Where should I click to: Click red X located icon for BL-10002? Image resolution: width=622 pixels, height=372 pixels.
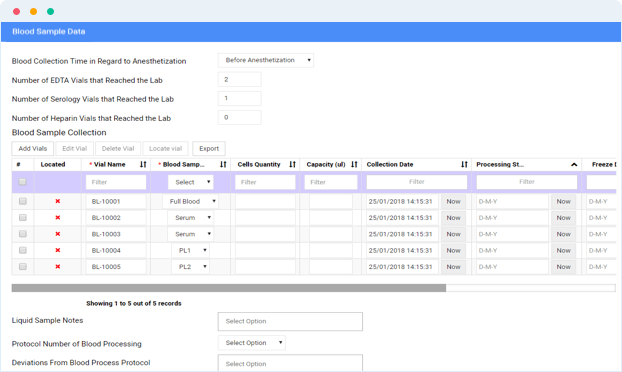coord(58,217)
